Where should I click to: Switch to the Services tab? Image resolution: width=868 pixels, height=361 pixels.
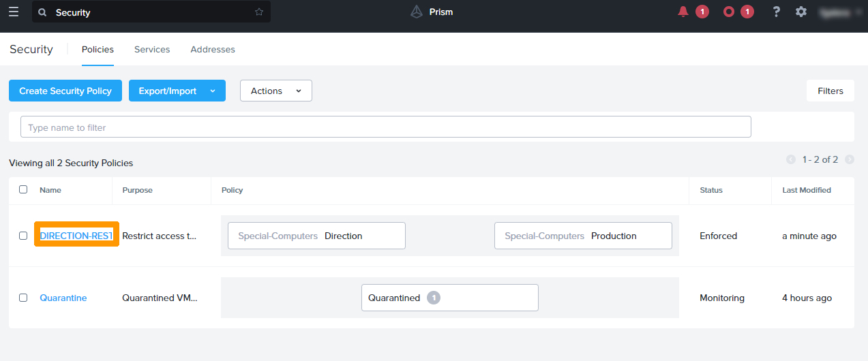pos(152,49)
